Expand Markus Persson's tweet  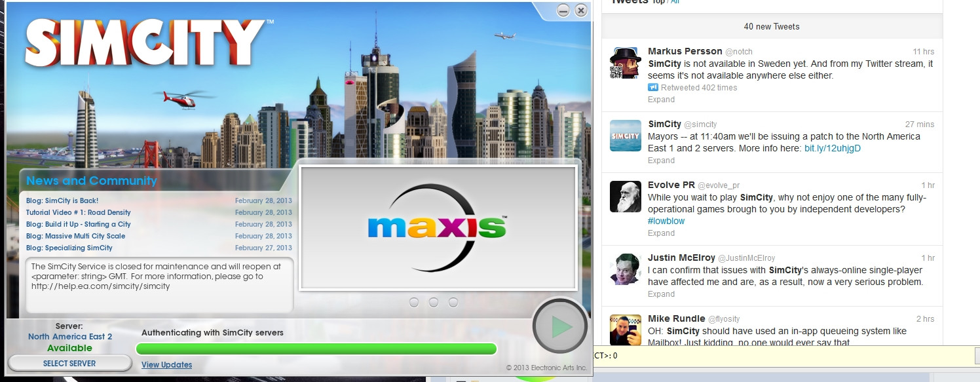(661, 100)
